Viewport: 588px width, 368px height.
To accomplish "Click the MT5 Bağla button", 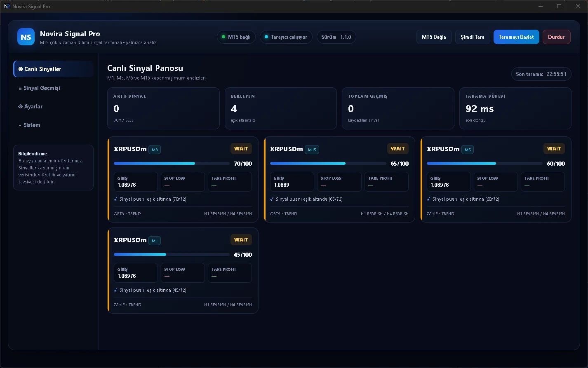I will (x=434, y=37).
